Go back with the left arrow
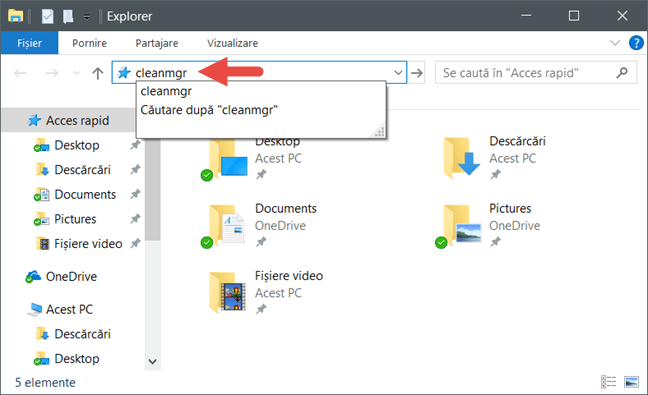The image size is (648, 395). click(20, 73)
